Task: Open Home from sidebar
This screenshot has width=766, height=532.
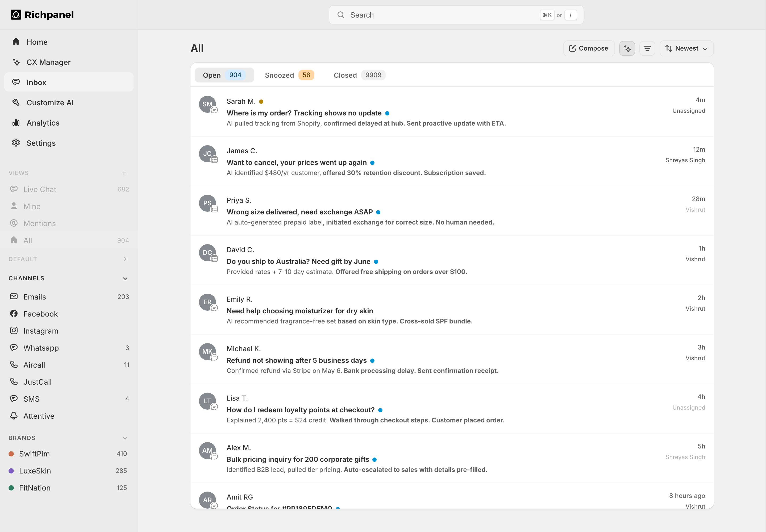Action: pos(69,42)
